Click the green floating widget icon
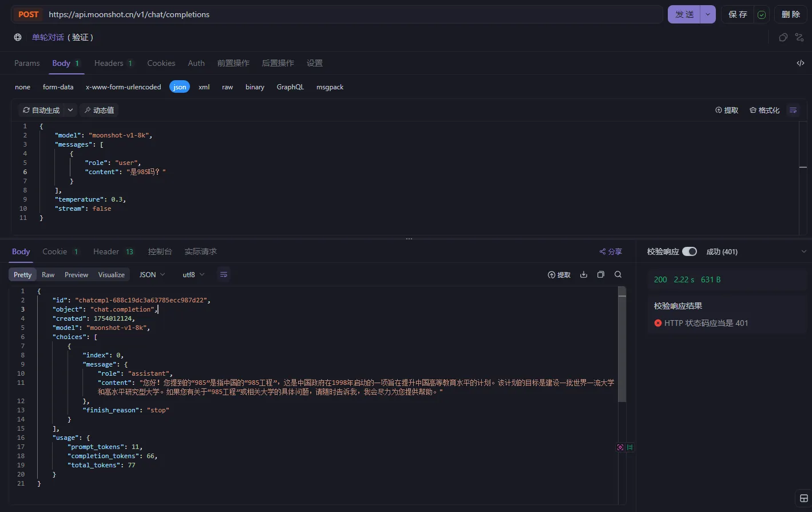The image size is (812, 512). [630, 447]
